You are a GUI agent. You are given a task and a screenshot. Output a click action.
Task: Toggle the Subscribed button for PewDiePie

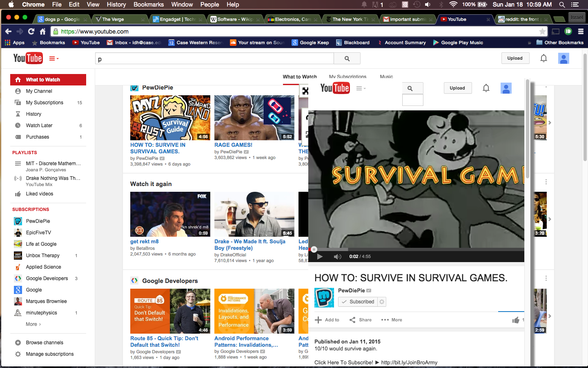358,302
